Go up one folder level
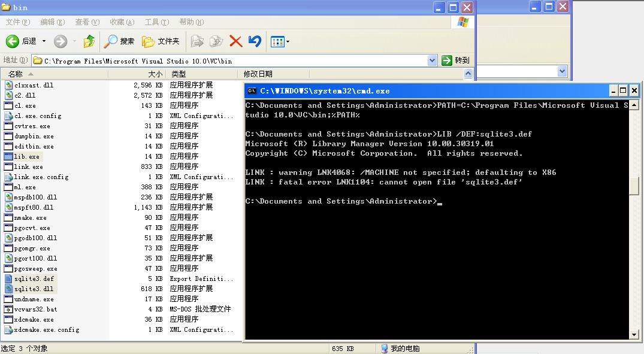Screen dimensions: 644x354 click(x=89, y=41)
